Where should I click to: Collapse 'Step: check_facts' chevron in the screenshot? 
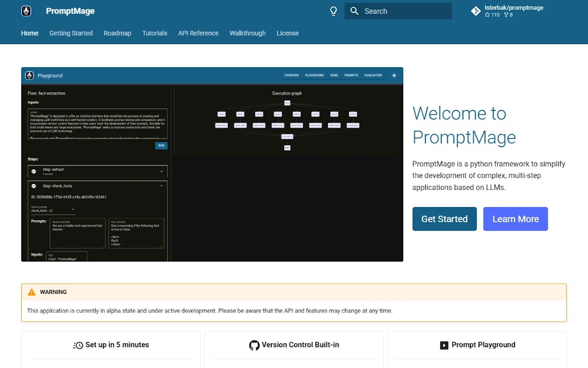coord(161,186)
